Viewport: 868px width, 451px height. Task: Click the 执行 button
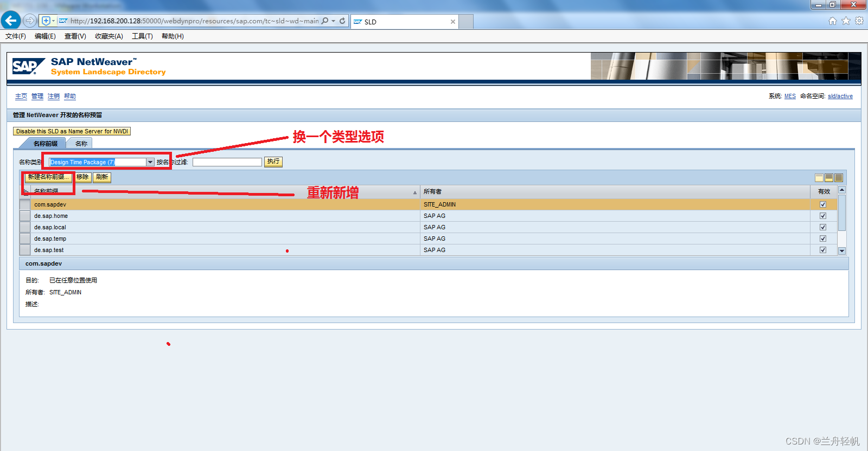(x=273, y=162)
